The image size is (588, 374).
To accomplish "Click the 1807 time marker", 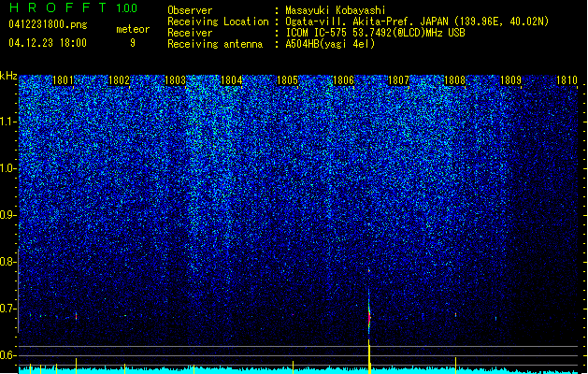I will pos(398,80).
